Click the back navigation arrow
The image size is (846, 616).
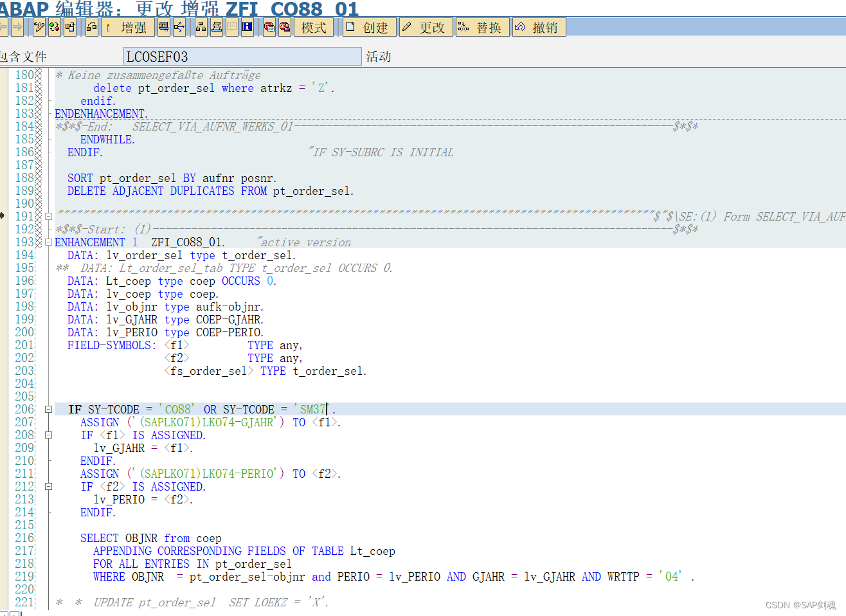coord(3,27)
